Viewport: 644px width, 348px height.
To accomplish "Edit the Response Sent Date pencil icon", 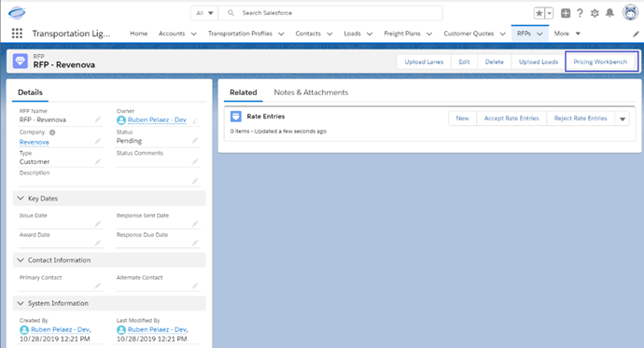I will (195, 224).
